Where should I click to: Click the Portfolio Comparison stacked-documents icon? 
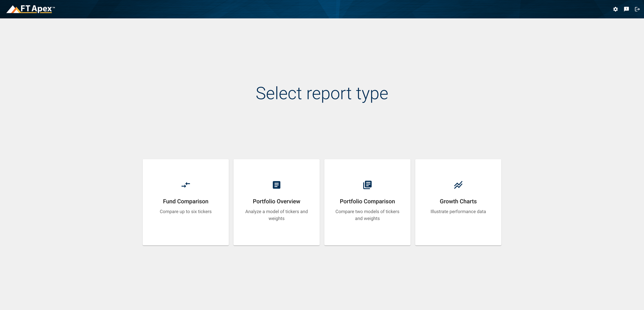(x=367, y=185)
